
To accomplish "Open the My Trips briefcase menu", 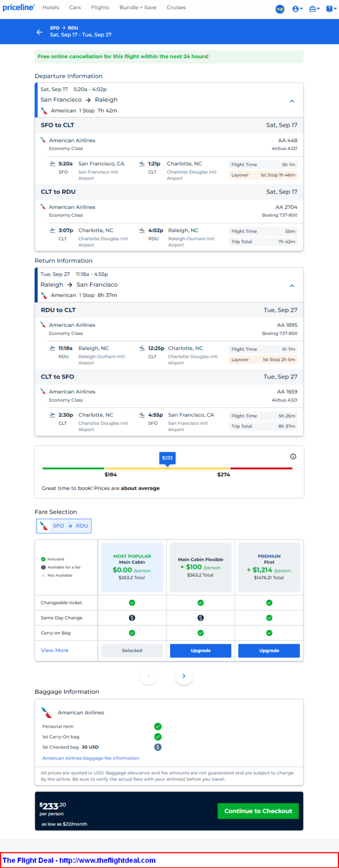I will (314, 9).
